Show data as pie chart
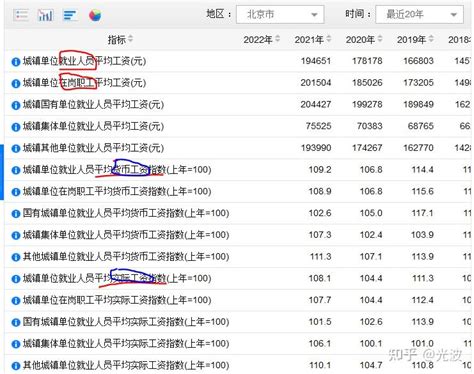The width and height of the screenshot is (474, 374). [95, 15]
